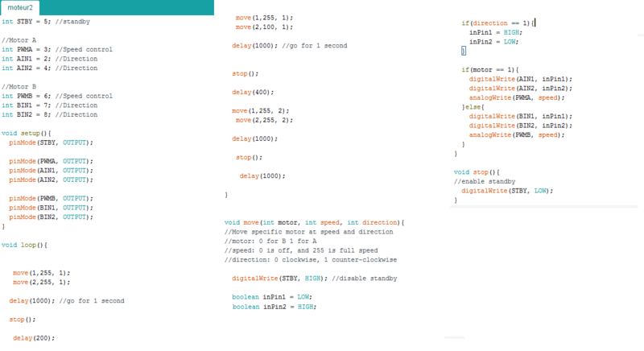The image size is (644, 351).
Task: Click the 'int AIN2 = 4;' direction line
Action: pyautogui.click(x=49, y=68)
